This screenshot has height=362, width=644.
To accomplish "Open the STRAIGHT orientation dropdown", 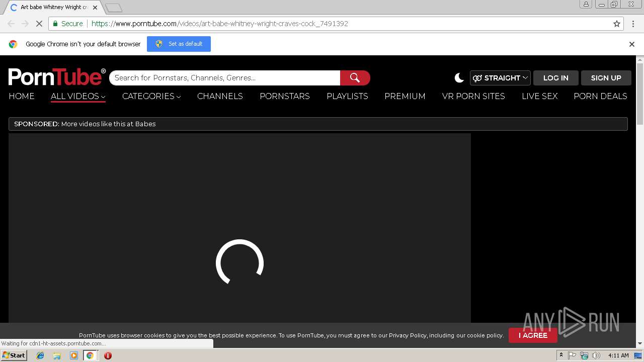I will [500, 78].
